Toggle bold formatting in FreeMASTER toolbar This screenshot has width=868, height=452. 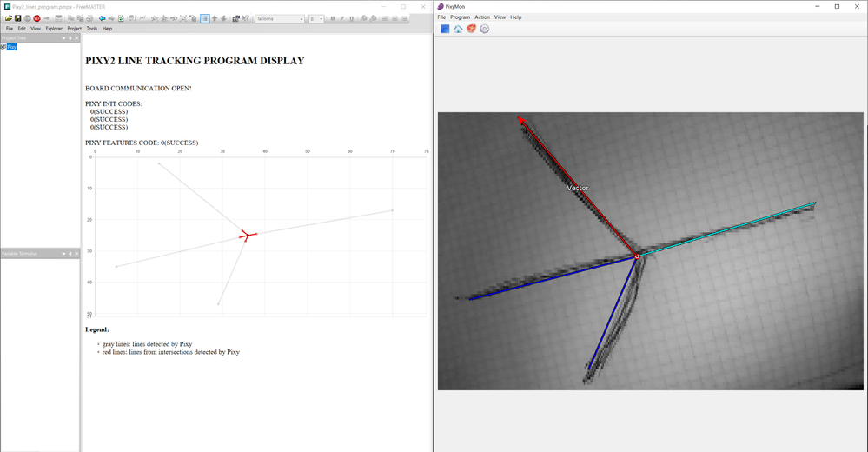tap(332, 18)
